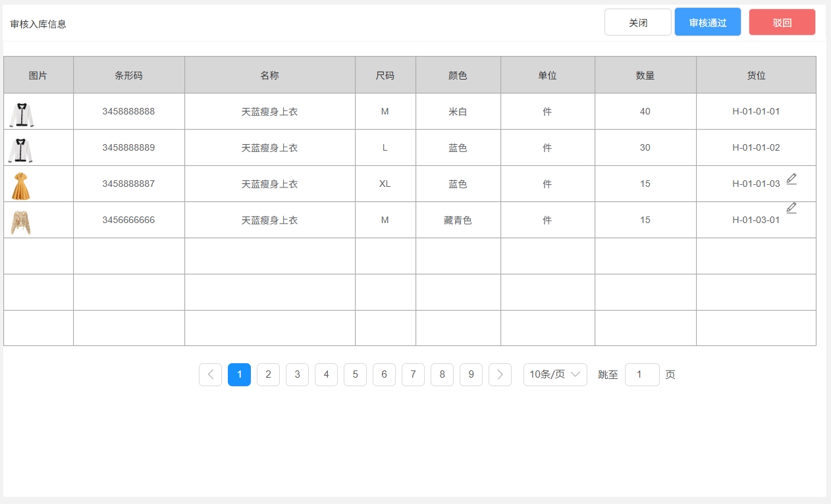The image size is (831, 504).
Task: Click quantity 40 cell
Action: [645, 111]
